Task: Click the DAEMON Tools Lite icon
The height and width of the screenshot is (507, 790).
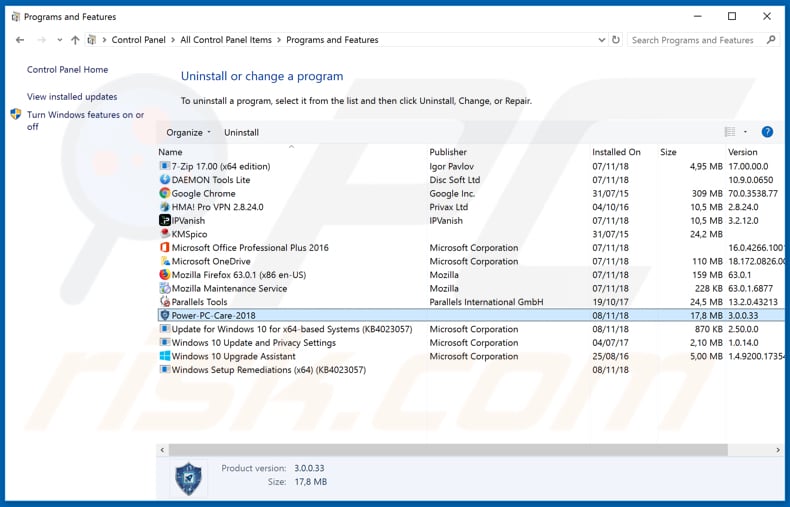Action: 164,179
